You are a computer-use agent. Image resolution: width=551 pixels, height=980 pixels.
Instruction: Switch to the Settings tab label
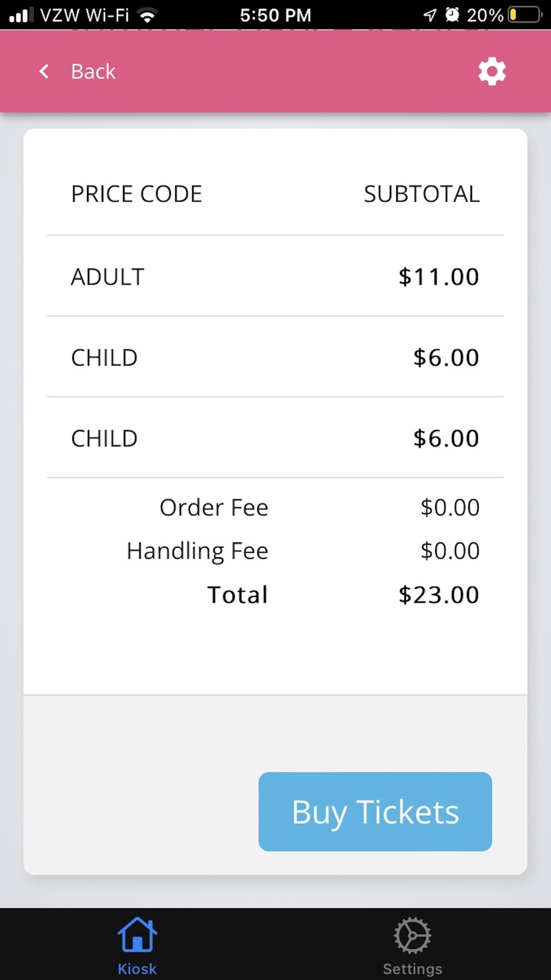coord(412,968)
